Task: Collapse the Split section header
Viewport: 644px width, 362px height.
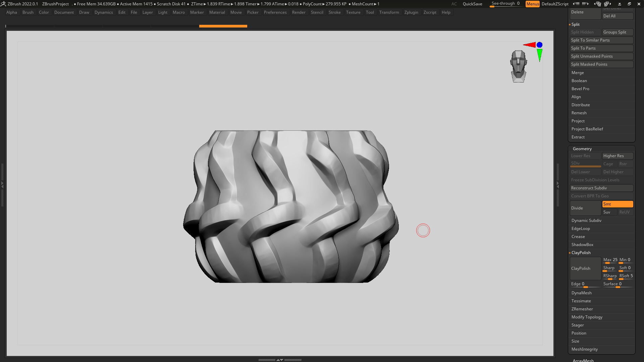Action: (x=576, y=24)
